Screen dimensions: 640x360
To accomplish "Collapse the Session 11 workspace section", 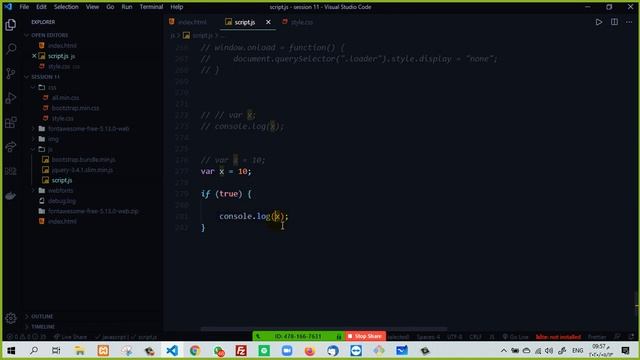I will (x=45, y=77).
